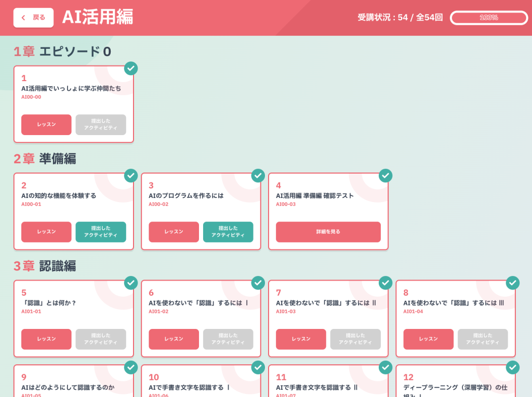Click the 100% progress bar

click(488, 18)
